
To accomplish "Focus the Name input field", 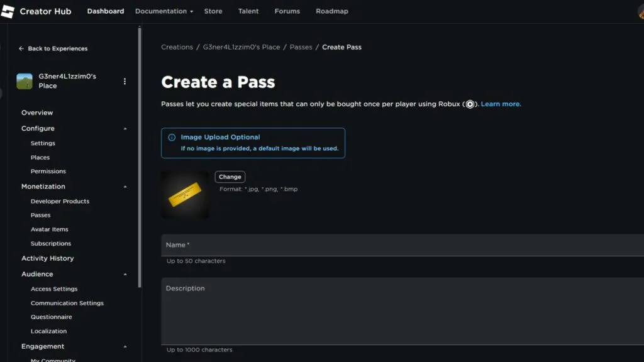I will pos(402,245).
